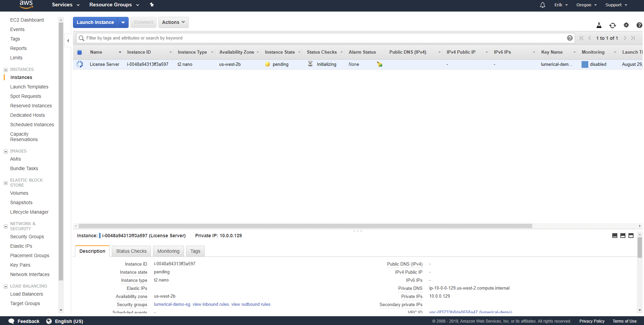This screenshot has width=644, height=325.
Task: Click the Initializing hourglass status icon
Action: click(310, 64)
